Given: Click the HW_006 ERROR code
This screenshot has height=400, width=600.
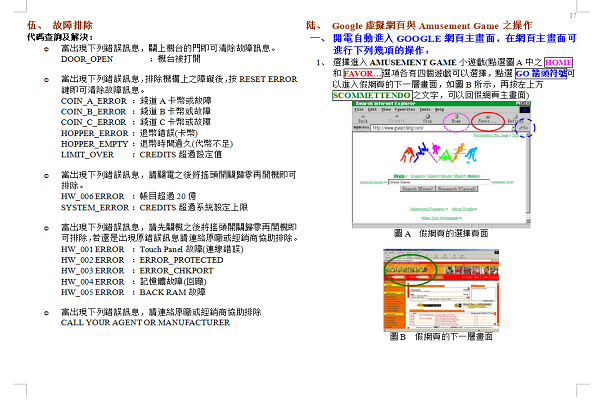Looking at the screenshot, I should pos(93,196).
